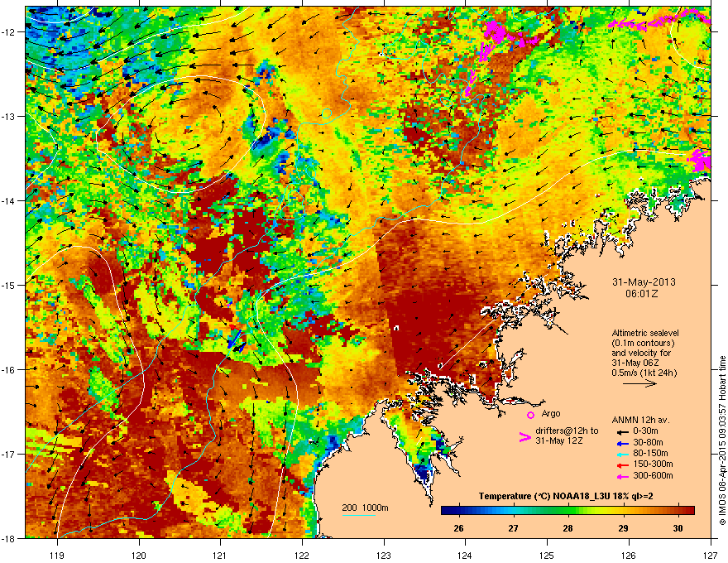Click the '300-600m' depth label
This screenshot has width=728, height=563.
(x=654, y=476)
